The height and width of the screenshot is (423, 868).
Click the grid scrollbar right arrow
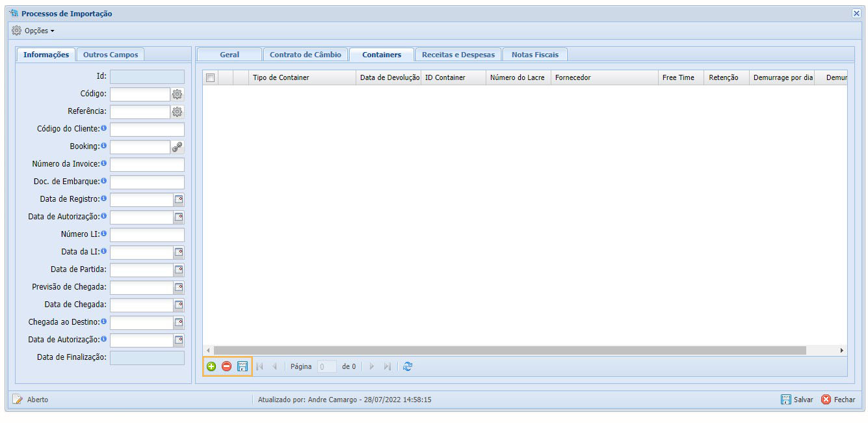click(x=842, y=350)
